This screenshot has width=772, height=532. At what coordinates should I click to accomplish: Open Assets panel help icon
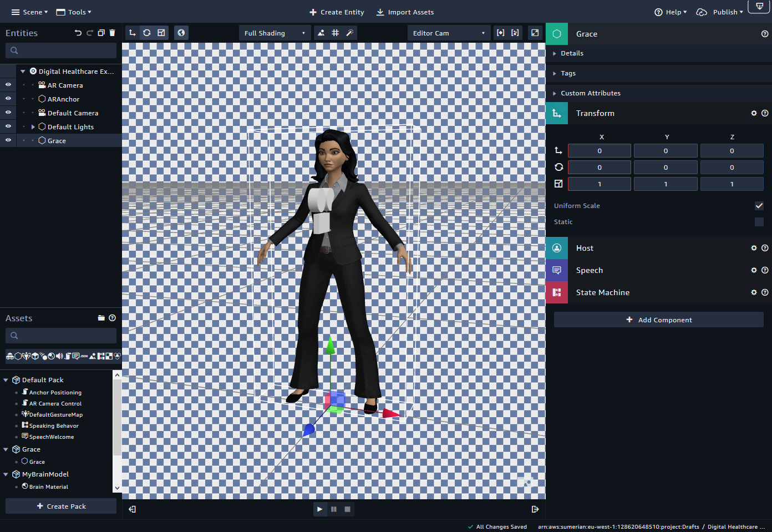[x=113, y=318]
